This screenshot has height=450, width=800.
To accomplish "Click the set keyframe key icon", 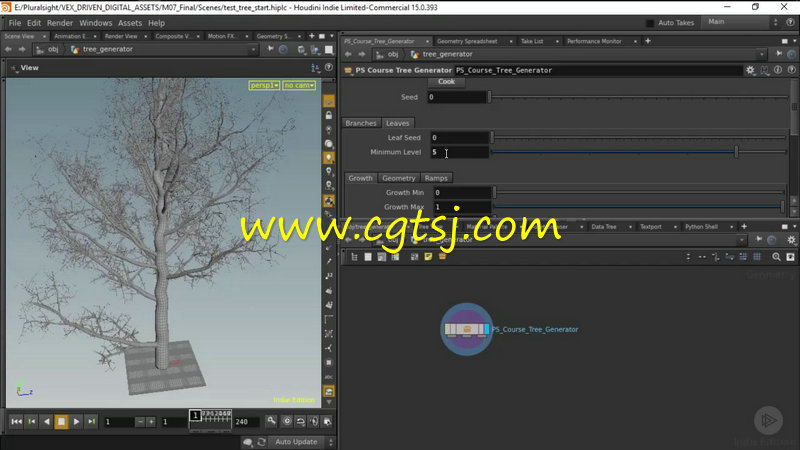I will [x=271, y=421].
